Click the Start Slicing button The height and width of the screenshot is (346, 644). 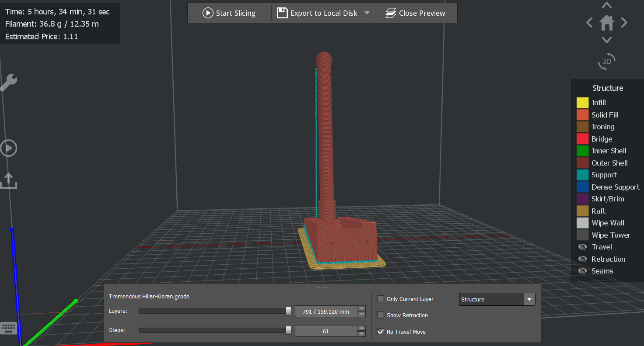click(x=229, y=13)
